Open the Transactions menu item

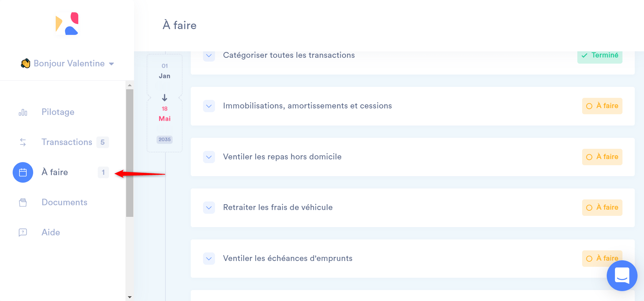coord(67,142)
